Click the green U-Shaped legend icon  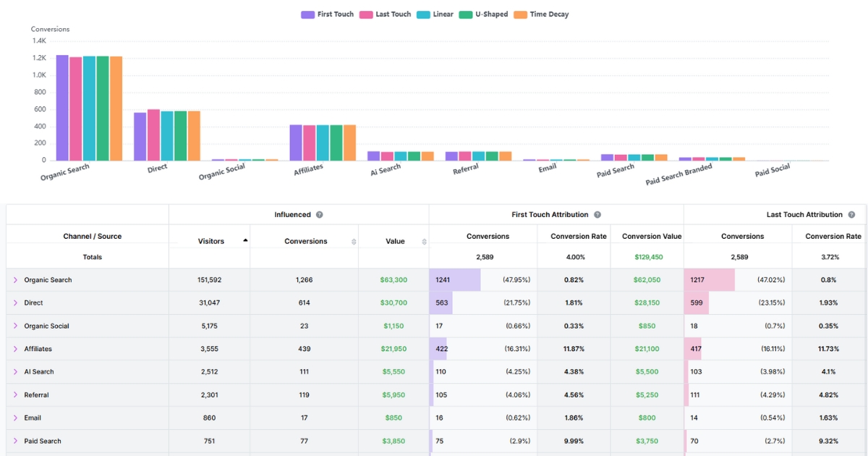[x=464, y=14]
